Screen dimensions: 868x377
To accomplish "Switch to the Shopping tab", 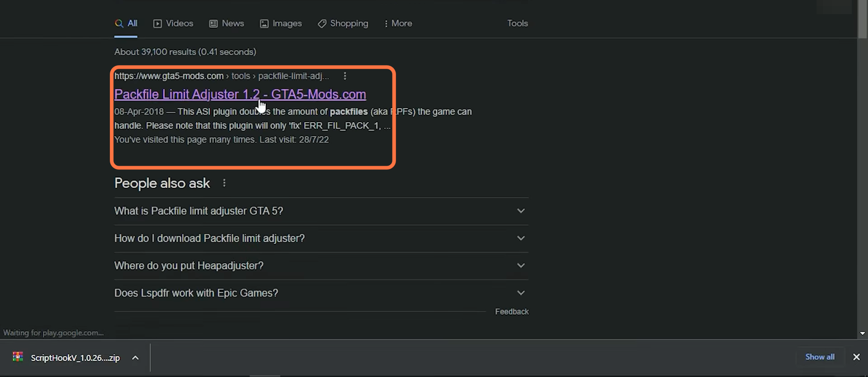I will click(343, 24).
